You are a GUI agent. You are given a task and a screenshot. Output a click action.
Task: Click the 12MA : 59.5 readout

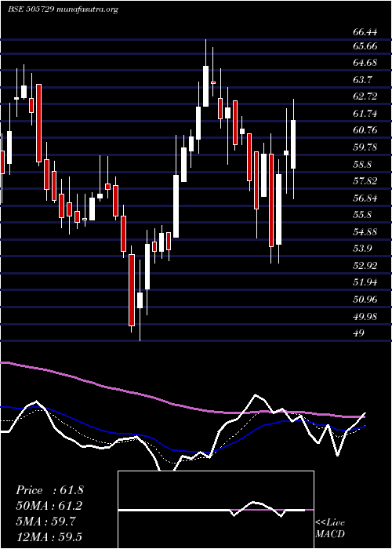[x=49, y=536]
